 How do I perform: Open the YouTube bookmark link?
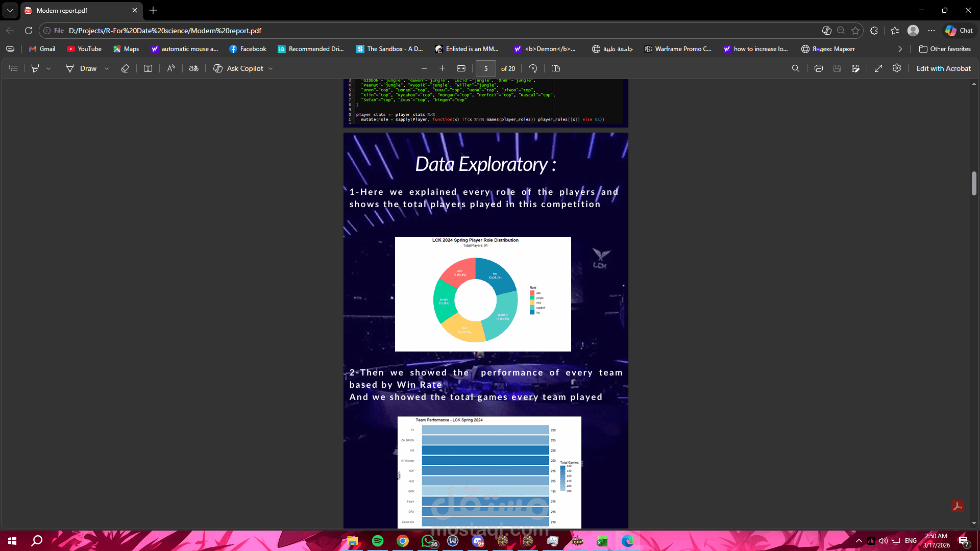point(84,49)
